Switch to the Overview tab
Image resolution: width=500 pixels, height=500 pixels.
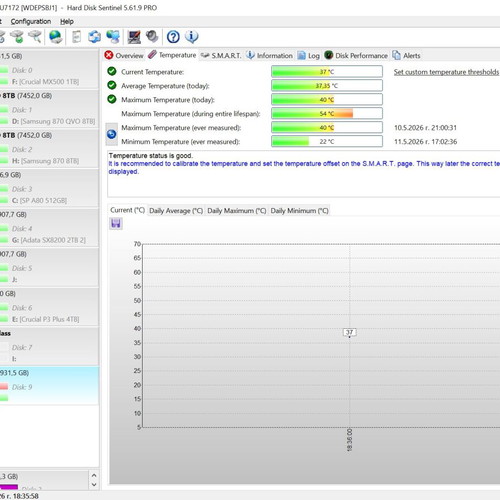(124, 55)
